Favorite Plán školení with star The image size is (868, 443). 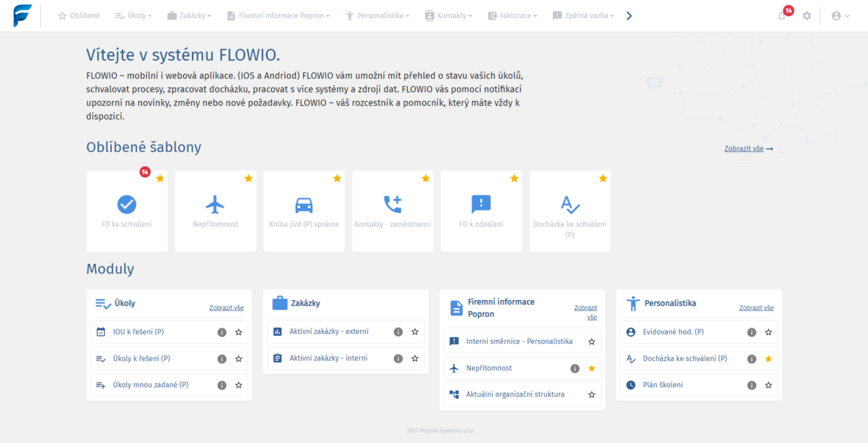(x=768, y=385)
